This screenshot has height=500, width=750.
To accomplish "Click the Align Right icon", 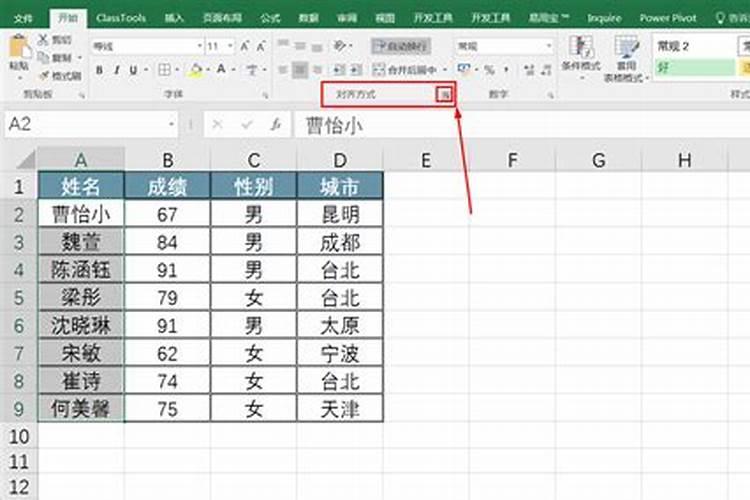I will pos(317,70).
